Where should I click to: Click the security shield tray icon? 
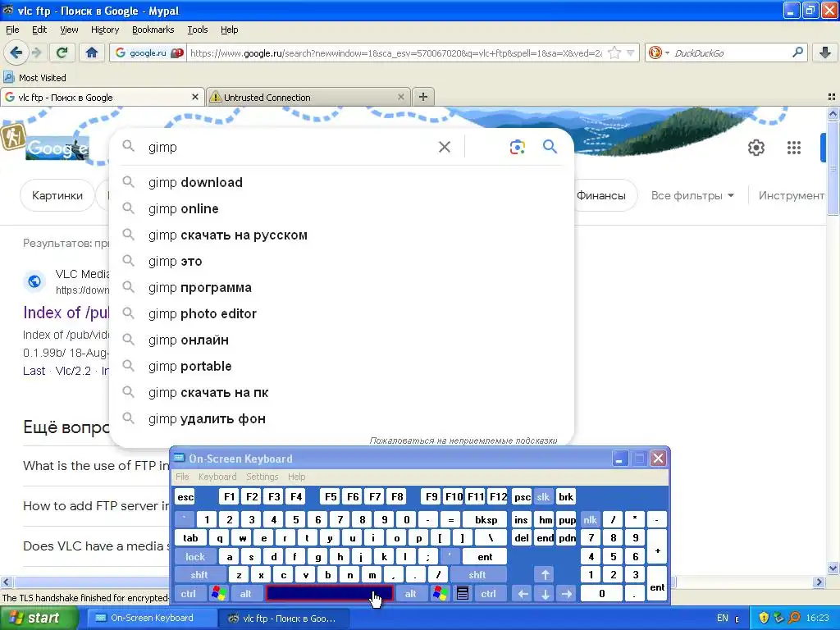764,618
